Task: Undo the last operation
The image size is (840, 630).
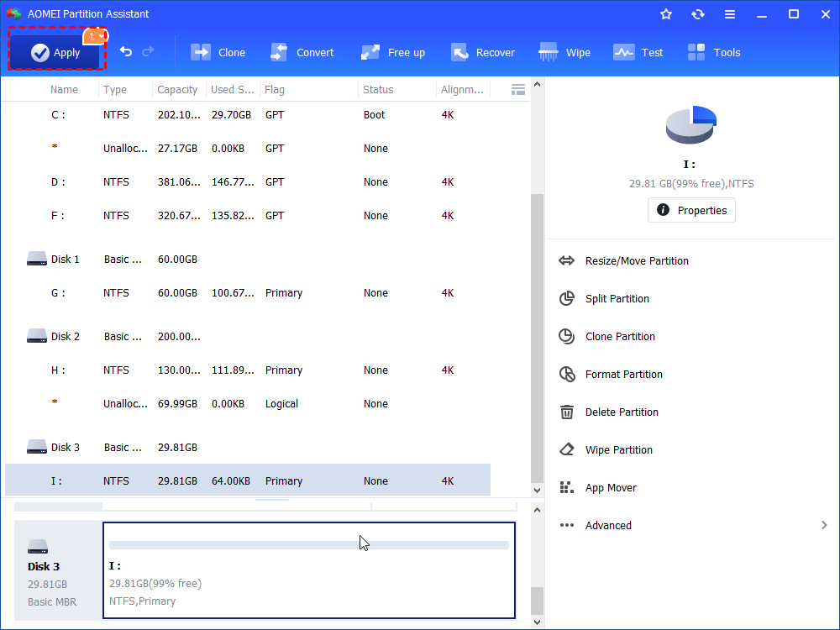Action: [126, 52]
